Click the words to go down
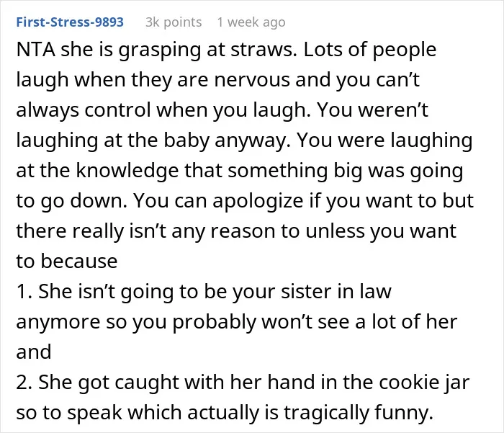The height and width of the screenshot is (433, 504). click(71, 201)
